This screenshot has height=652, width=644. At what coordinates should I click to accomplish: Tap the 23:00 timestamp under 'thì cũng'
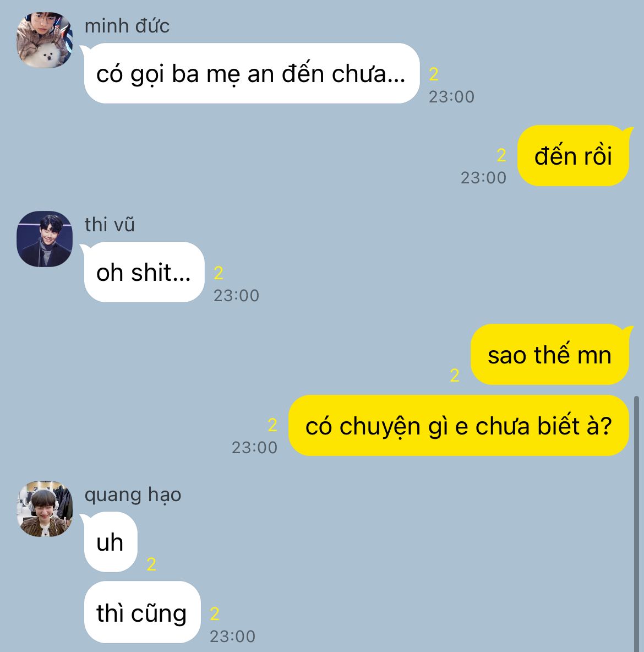point(232,636)
